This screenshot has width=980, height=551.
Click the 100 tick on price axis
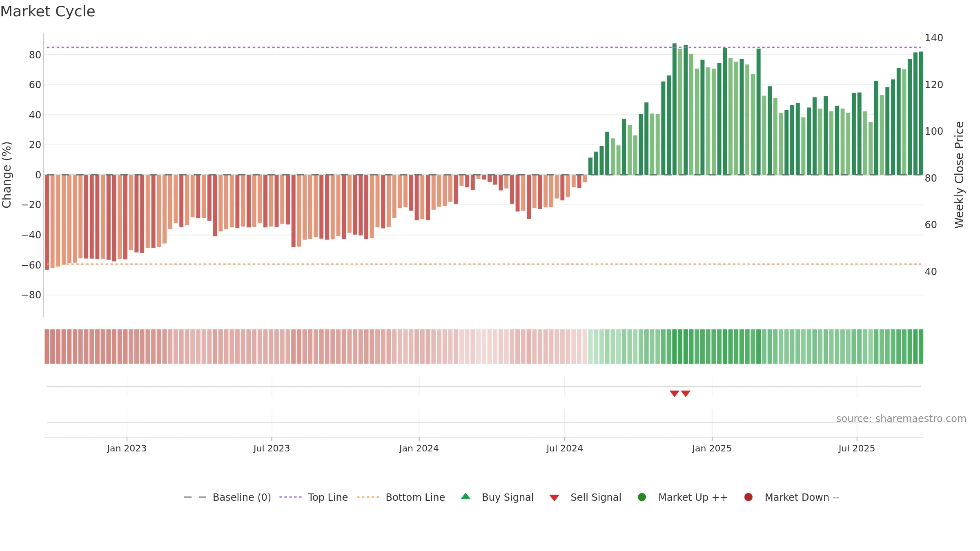pos(934,131)
